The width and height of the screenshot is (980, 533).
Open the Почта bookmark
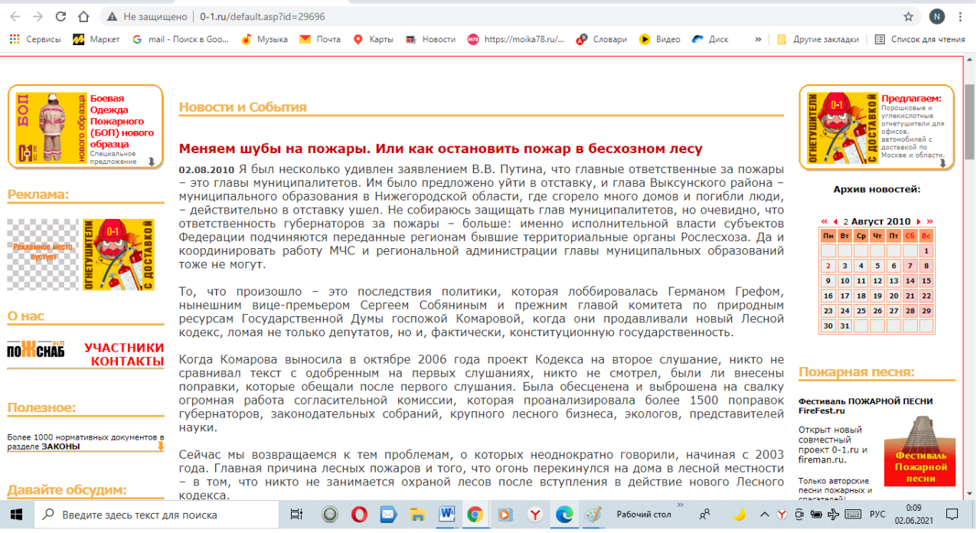click(321, 39)
